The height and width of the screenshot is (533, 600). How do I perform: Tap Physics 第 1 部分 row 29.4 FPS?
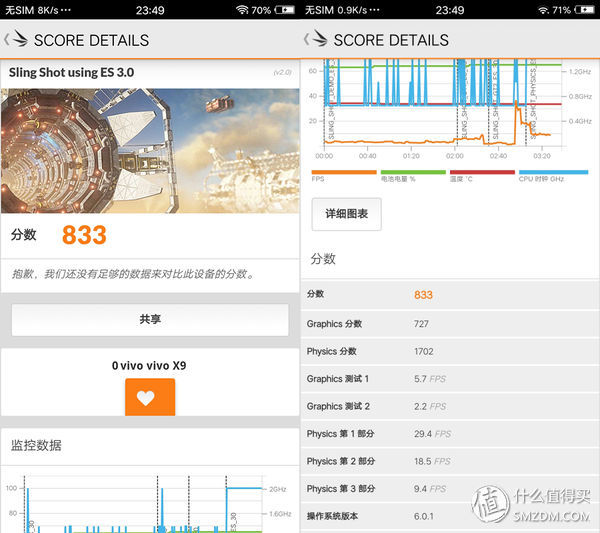click(x=450, y=434)
